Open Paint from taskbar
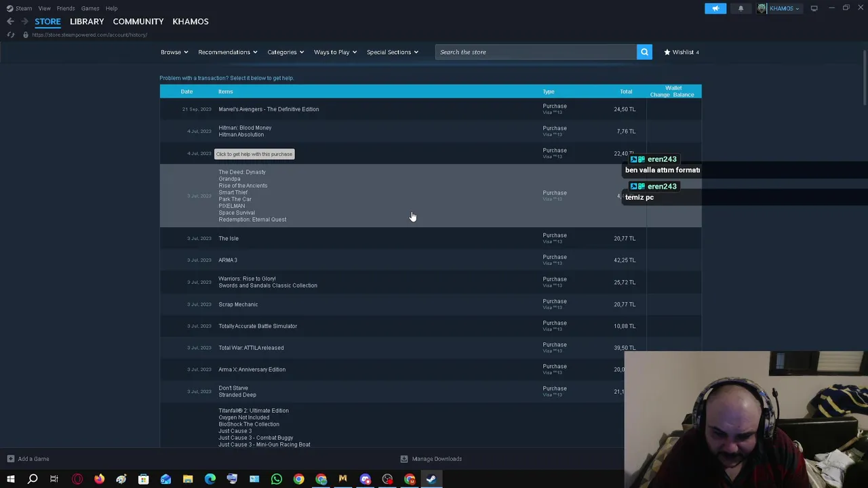Image resolution: width=868 pixels, height=488 pixels. click(x=121, y=480)
